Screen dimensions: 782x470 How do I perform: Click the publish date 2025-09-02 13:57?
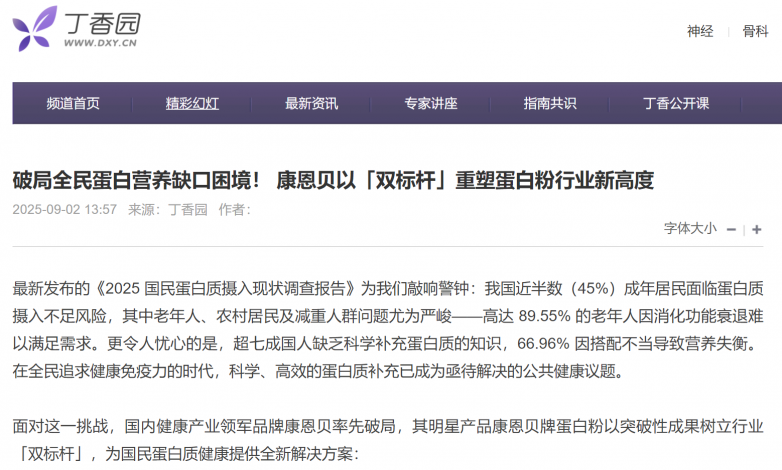65,210
